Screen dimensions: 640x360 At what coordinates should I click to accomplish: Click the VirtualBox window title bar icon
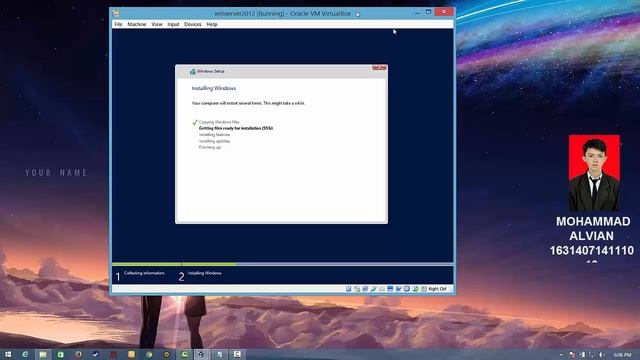116,13
